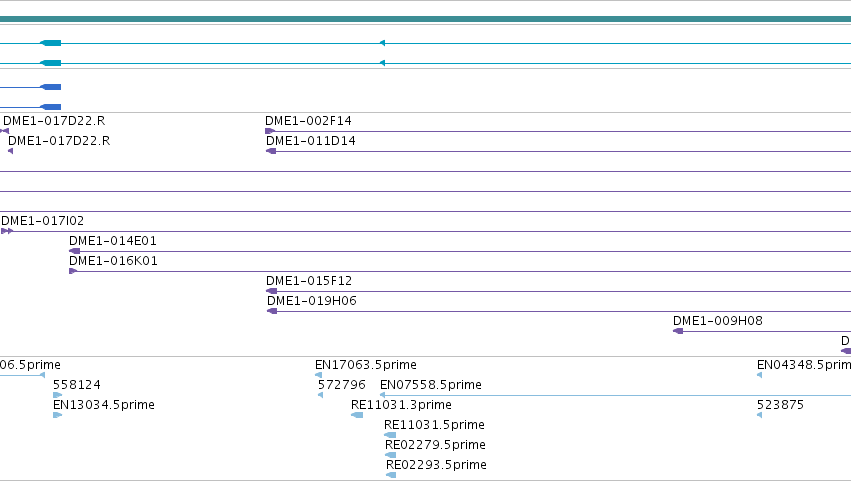Click the small arrow glyph below EN04348.5prime

[x=759, y=375]
